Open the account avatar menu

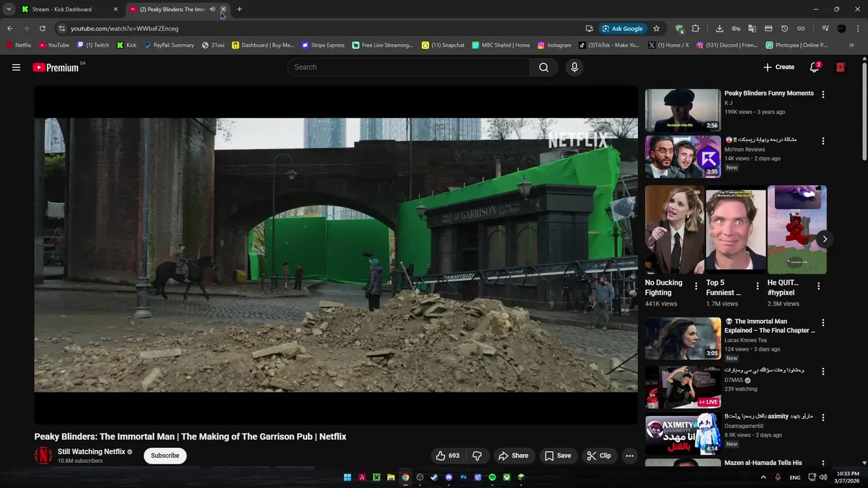pyautogui.click(x=840, y=67)
